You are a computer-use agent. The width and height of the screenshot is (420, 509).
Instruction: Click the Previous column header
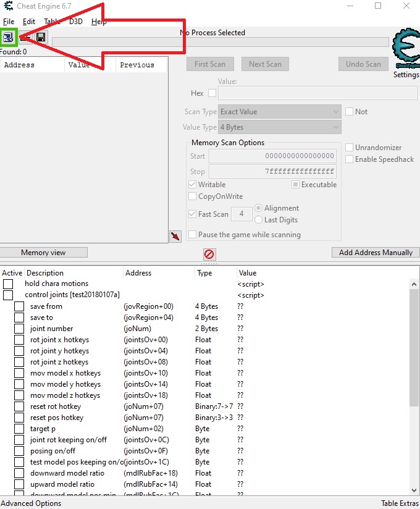coord(141,65)
